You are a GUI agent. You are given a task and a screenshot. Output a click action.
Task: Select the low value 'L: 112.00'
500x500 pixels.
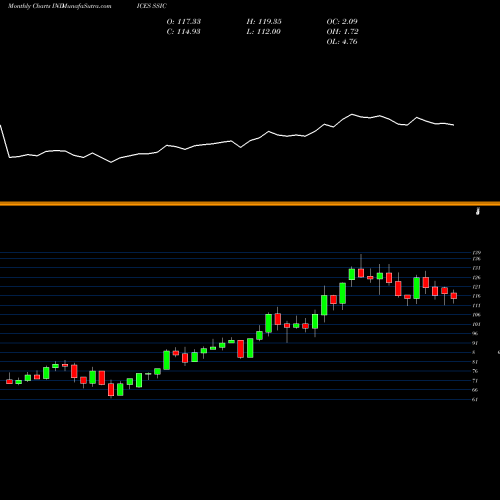[264, 32]
